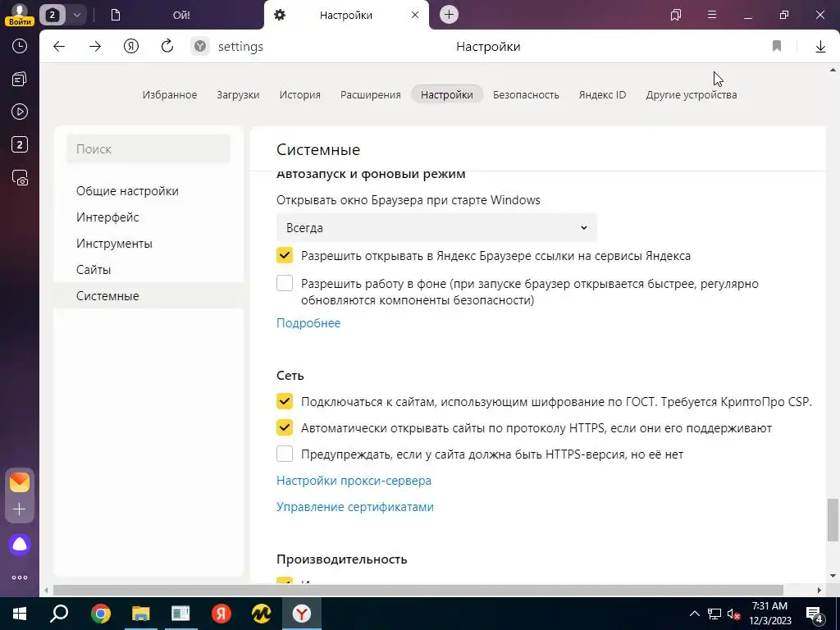Screen dimensions: 840x630
Task: Open Yandex home page button
Action: (131, 47)
